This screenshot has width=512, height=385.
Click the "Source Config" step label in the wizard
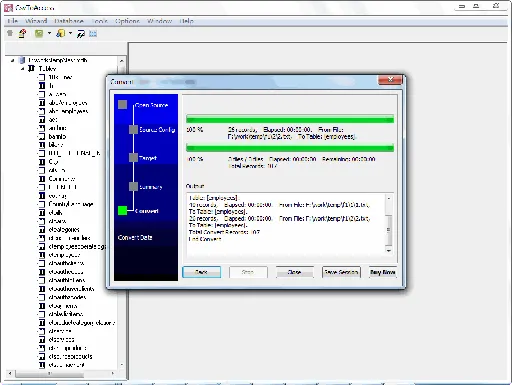point(157,130)
